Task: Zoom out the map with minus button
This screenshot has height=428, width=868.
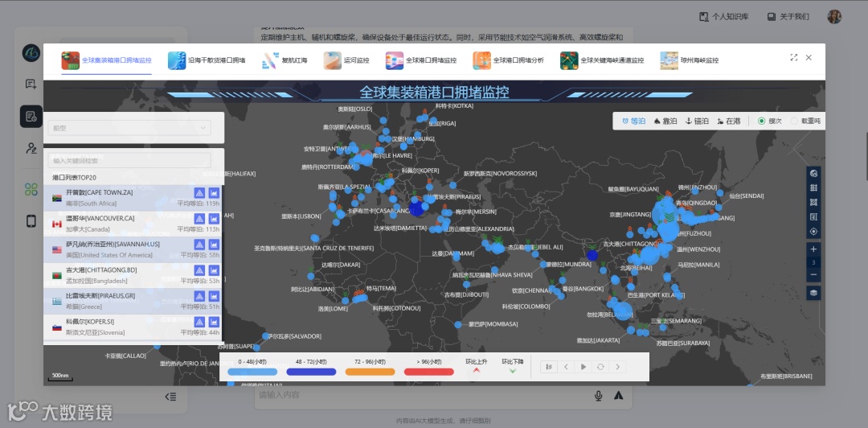Action: pyautogui.click(x=813, y=275)
